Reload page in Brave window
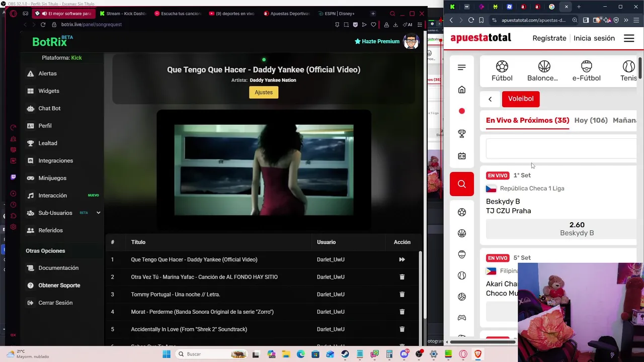Screen dimensions: 644x362 [x=471, y=20]
